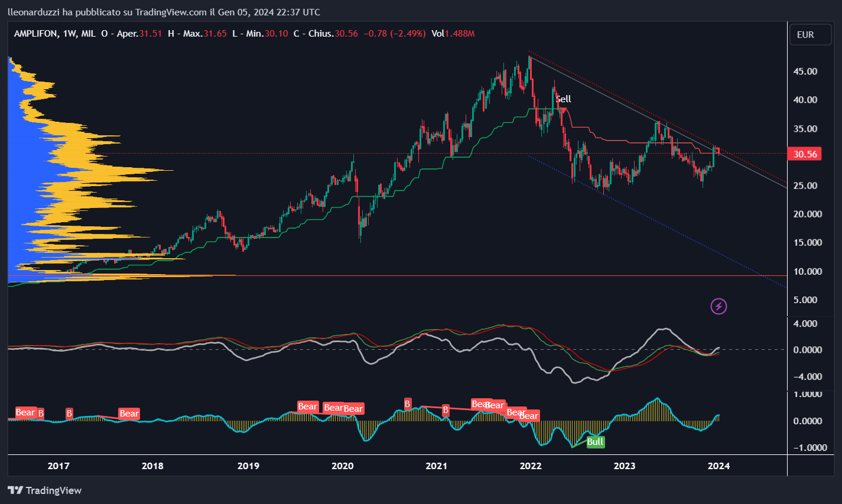
Task: Click the Vol 1.488M volume reading
Action: tap(453, 34)
